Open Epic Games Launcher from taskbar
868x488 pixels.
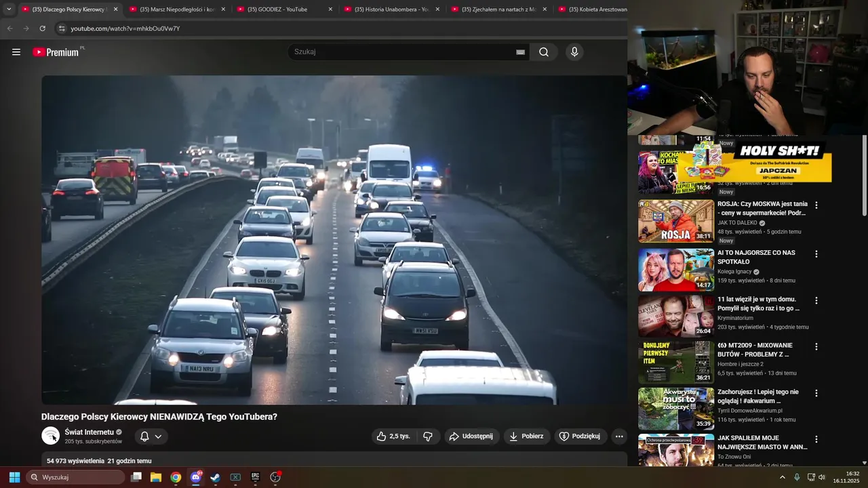pyautogui.click(x=256, y=477)
